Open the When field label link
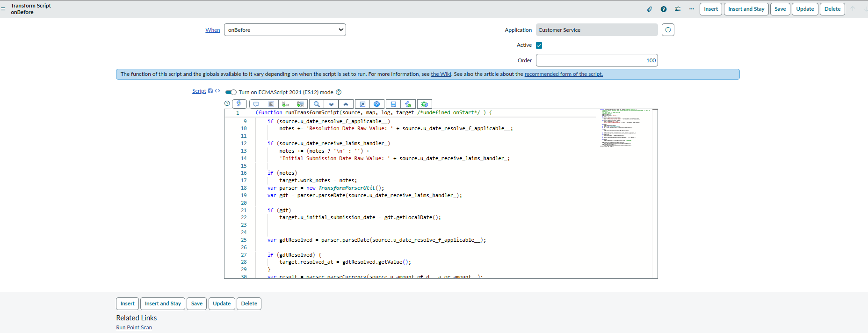 (x=213, y=30)
